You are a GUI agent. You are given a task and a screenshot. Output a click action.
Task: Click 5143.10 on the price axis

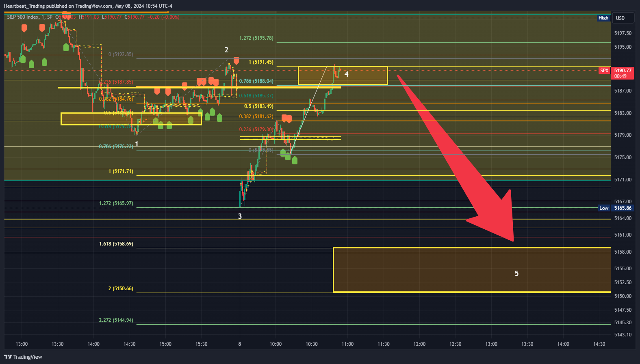click(623, 335)
